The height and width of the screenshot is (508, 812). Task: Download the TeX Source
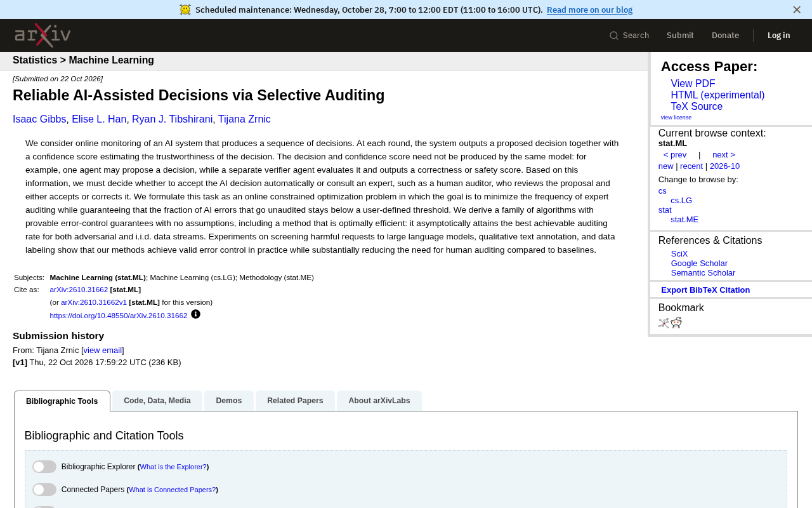[697, 107]
